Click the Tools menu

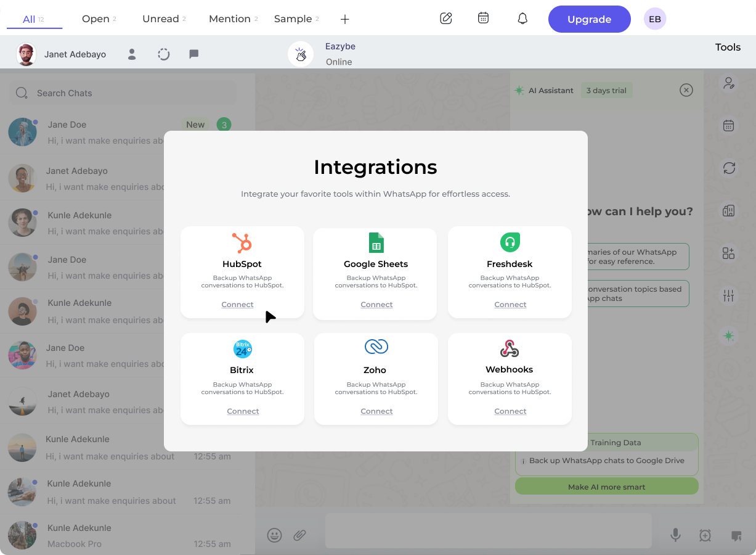(x=728, y=47)
